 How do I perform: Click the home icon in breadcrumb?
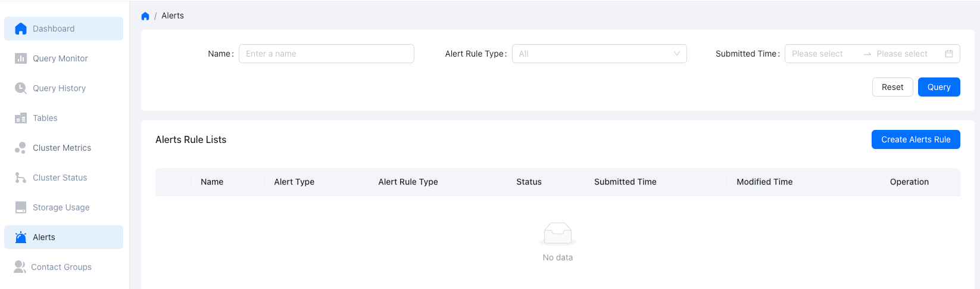pos(145,16)
